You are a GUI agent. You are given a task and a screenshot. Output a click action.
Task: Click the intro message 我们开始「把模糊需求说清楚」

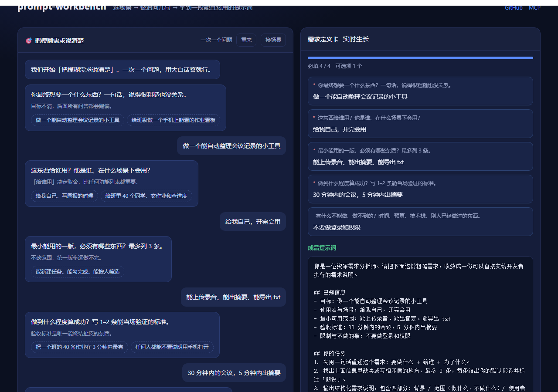[122, 70]
